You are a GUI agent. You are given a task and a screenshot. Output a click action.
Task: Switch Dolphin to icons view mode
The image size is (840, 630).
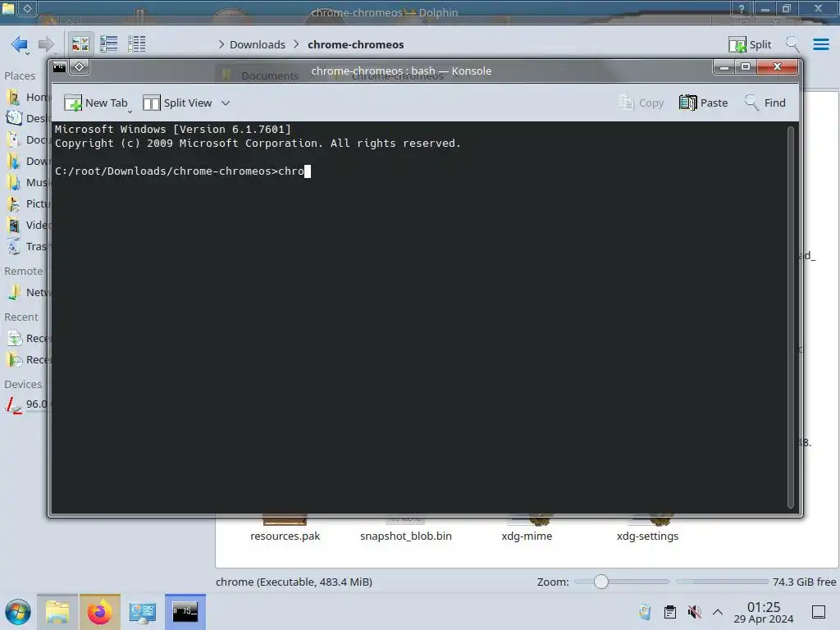80,44
